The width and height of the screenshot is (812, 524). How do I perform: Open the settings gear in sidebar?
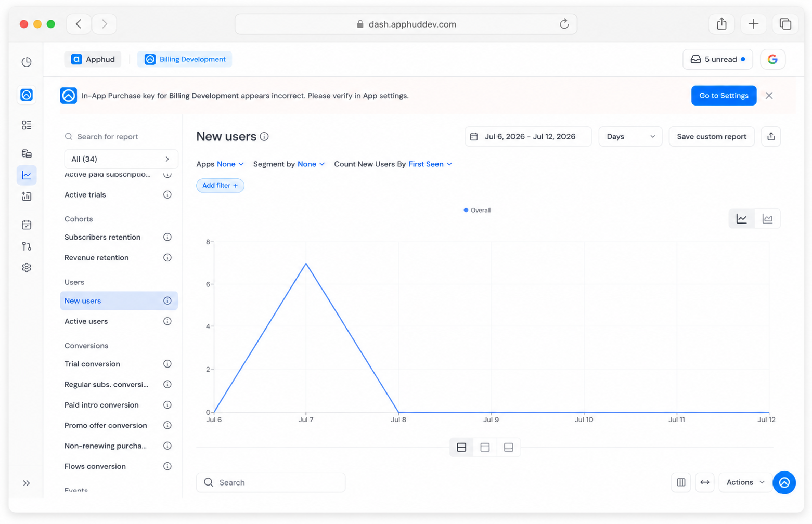pyautogui.click(x=27, y=268)
